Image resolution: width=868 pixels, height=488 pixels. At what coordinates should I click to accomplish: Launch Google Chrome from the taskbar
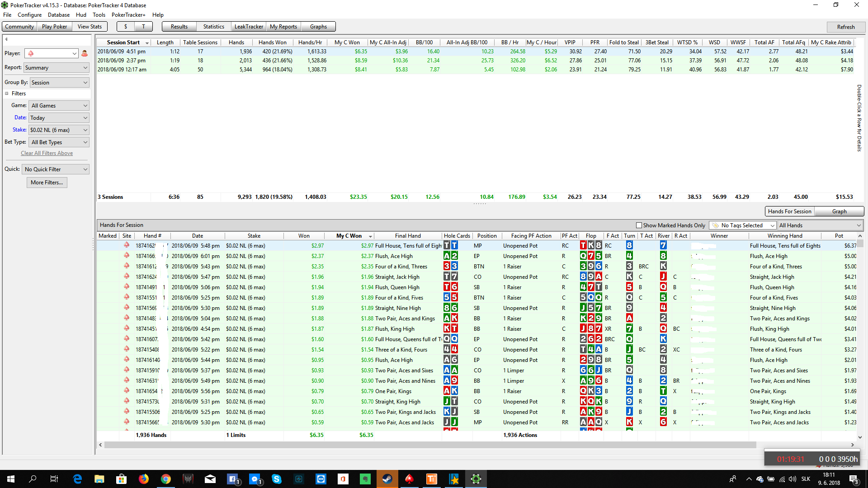tap(166, 479)
